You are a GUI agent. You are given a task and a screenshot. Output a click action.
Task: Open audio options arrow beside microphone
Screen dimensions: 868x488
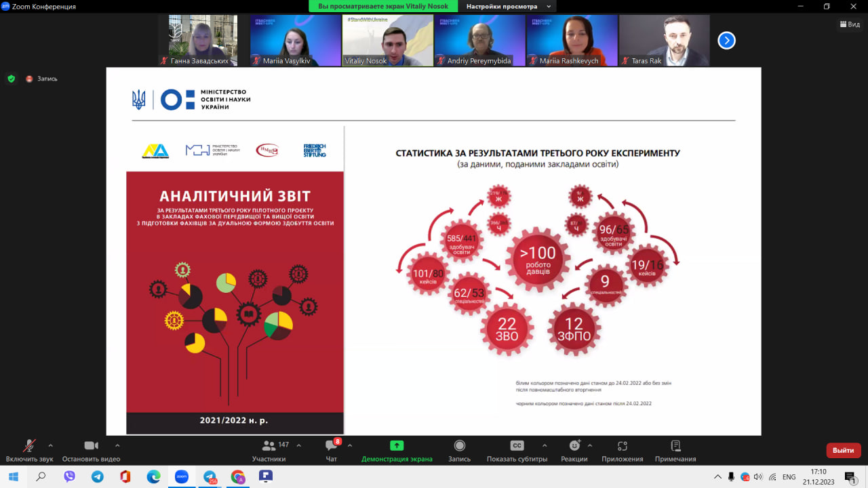click(50, 446)
